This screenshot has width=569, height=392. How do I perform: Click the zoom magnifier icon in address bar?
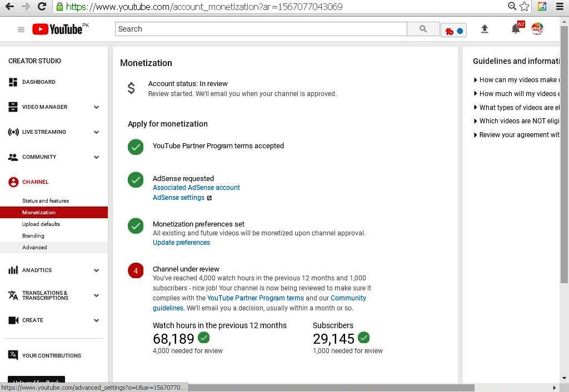(x=512, y=6)
